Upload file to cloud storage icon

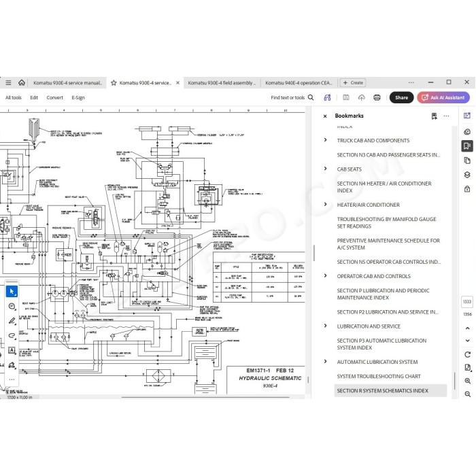point(361,97)
